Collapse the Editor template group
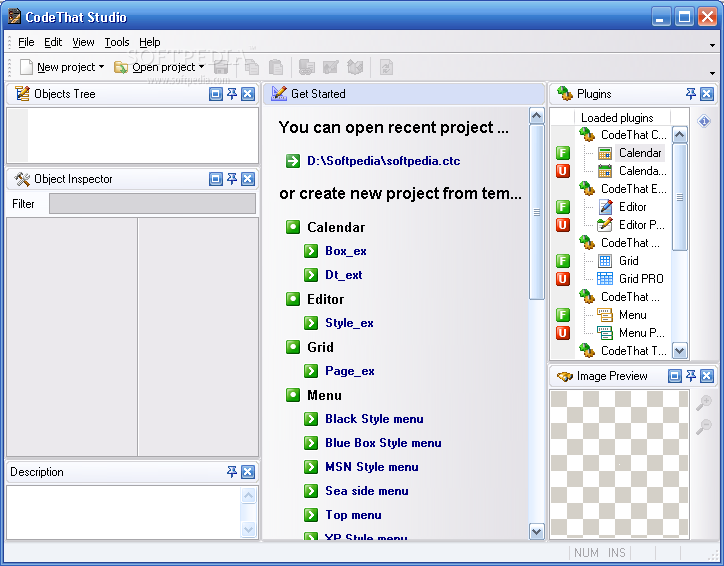This screenshot has width=724, height=566. coord(293,299)
